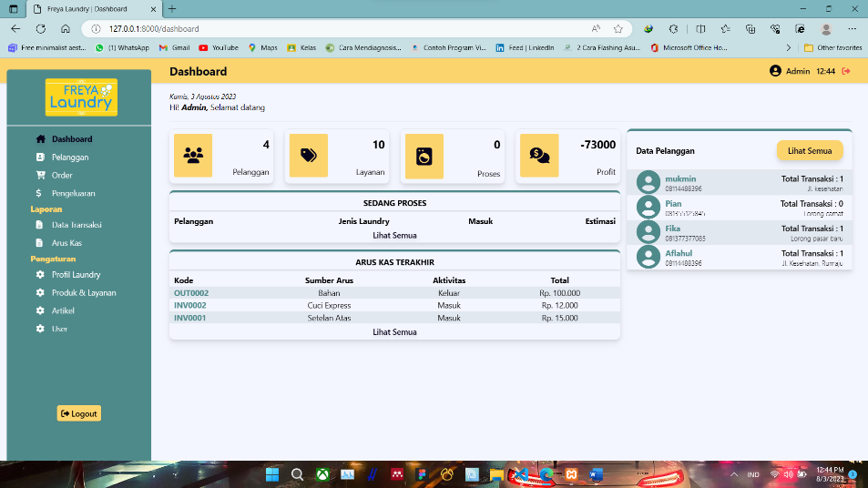The image size is (868, 488).
Task: Open invoice INV0001 link
Action: point(190,318)
